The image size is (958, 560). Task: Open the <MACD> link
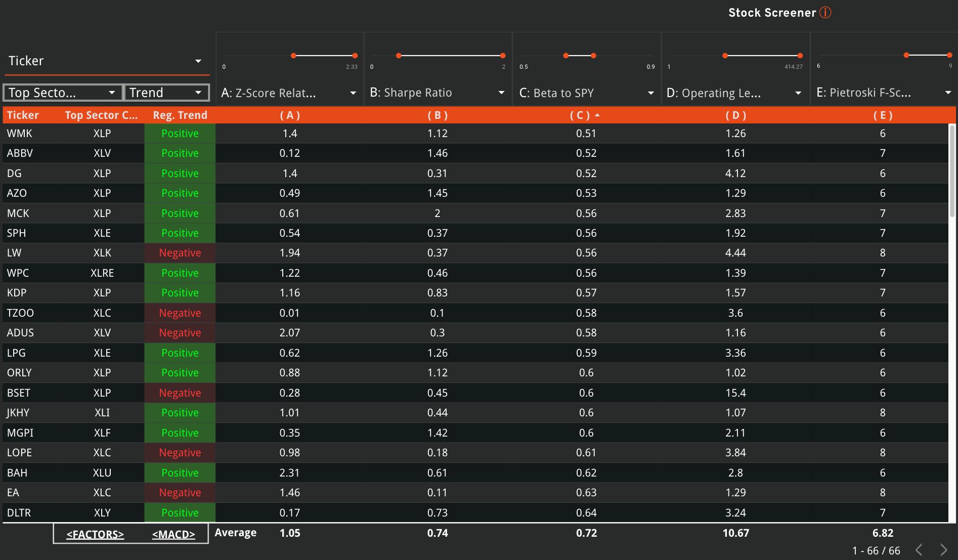173,534
